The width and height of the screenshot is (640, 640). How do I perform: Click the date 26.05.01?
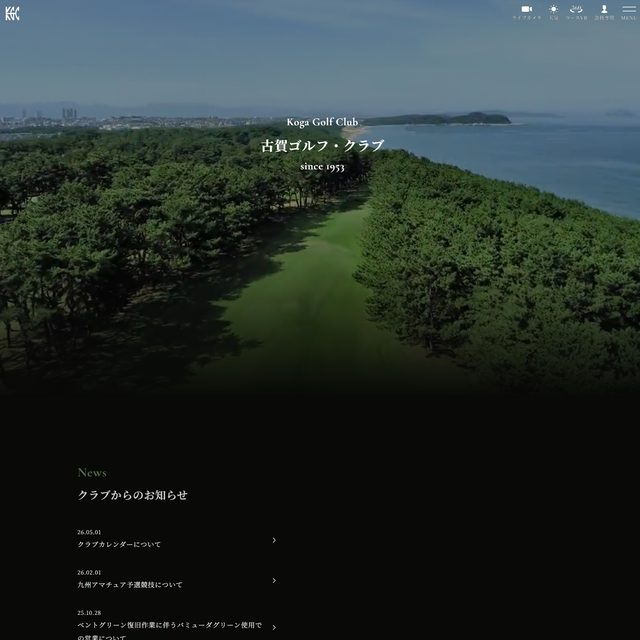click(x=89, y=532)
